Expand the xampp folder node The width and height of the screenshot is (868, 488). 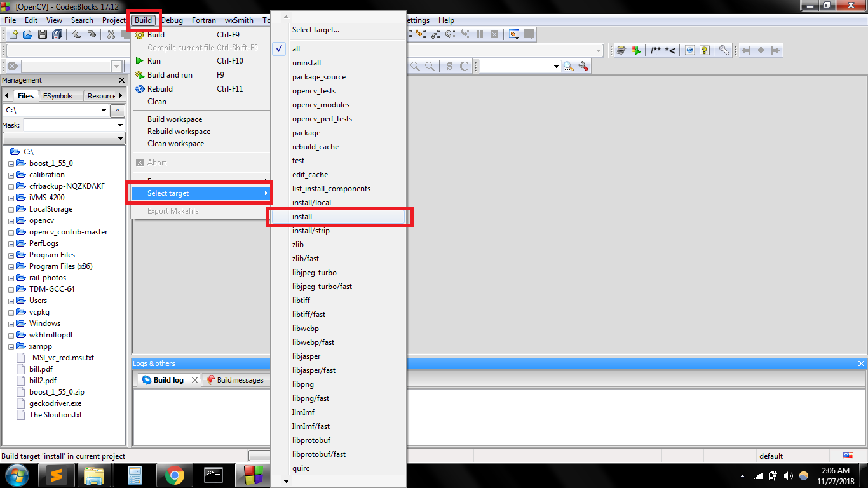click(11, 346)
